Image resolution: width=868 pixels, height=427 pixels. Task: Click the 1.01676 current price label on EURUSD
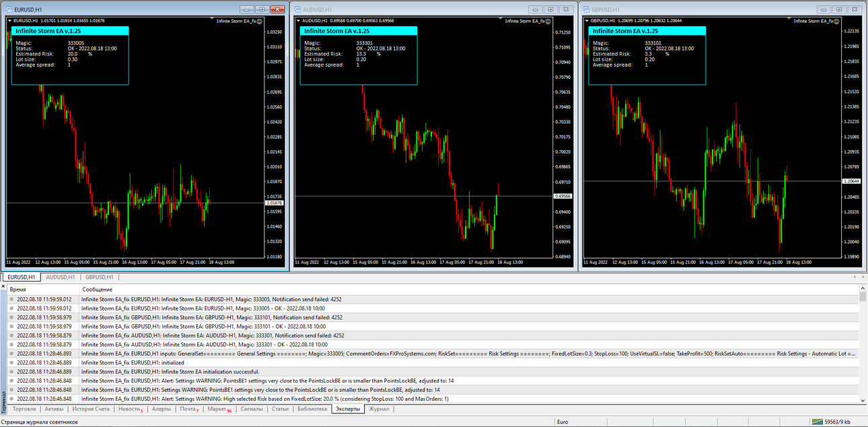pyautogui.click(x=275, y=203)
